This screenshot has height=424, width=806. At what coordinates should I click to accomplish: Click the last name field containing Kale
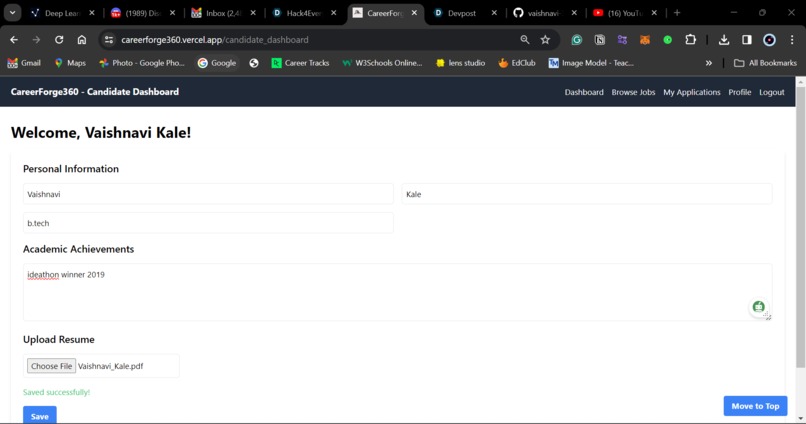pyautogui.click(x=587, y=194)
